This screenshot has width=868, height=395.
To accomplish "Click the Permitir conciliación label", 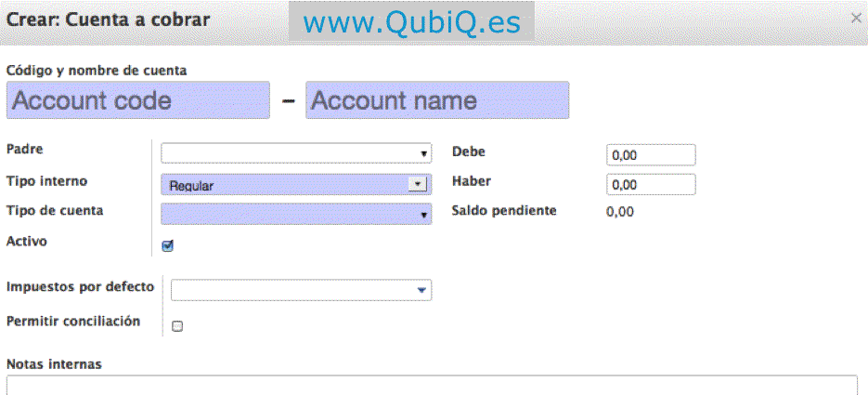I will pos(73,322).
